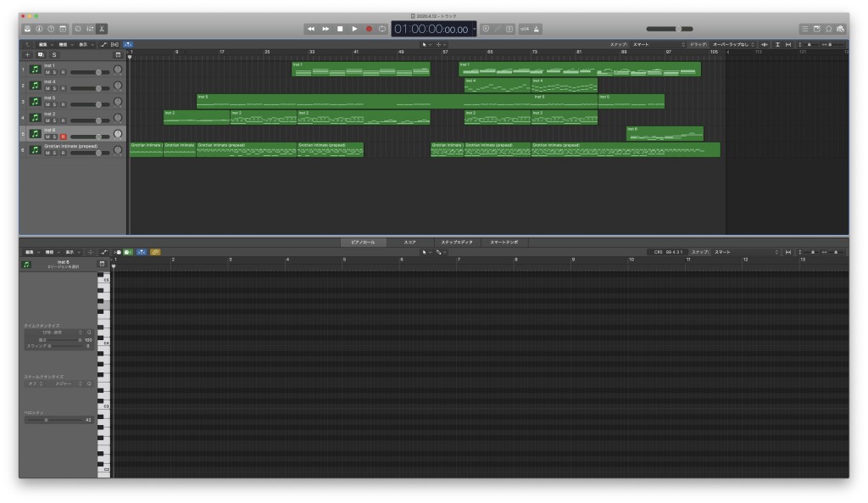Toggle the Cycle mode button
Viewport: 868px width, 503px height.
coord(383,29)
